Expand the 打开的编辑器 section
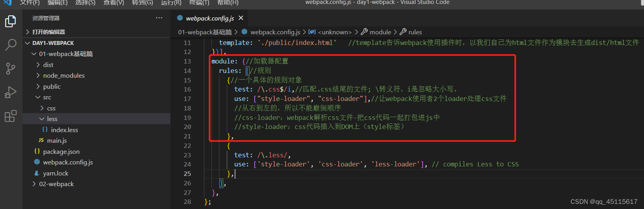 point(97,32)
